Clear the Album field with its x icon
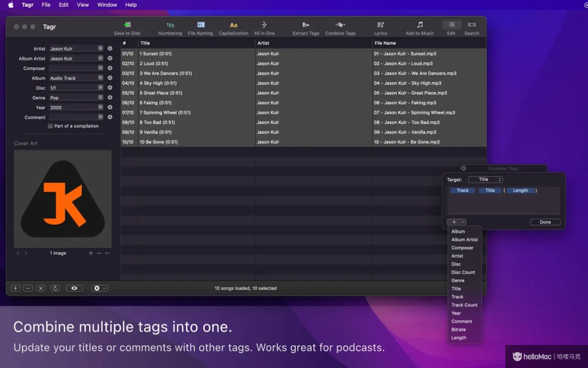The image size is (588, 368). pyautogui.click(x=110, y=78)
